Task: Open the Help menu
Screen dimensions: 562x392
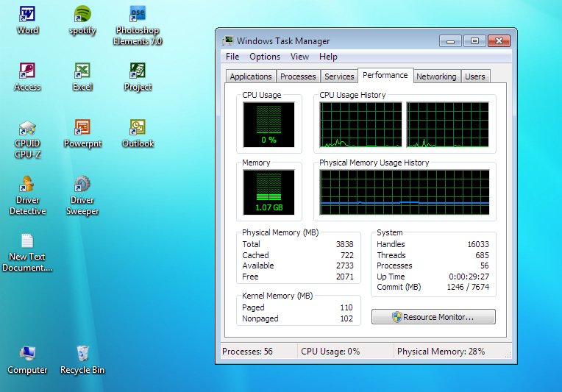Action: click(328, 57)
